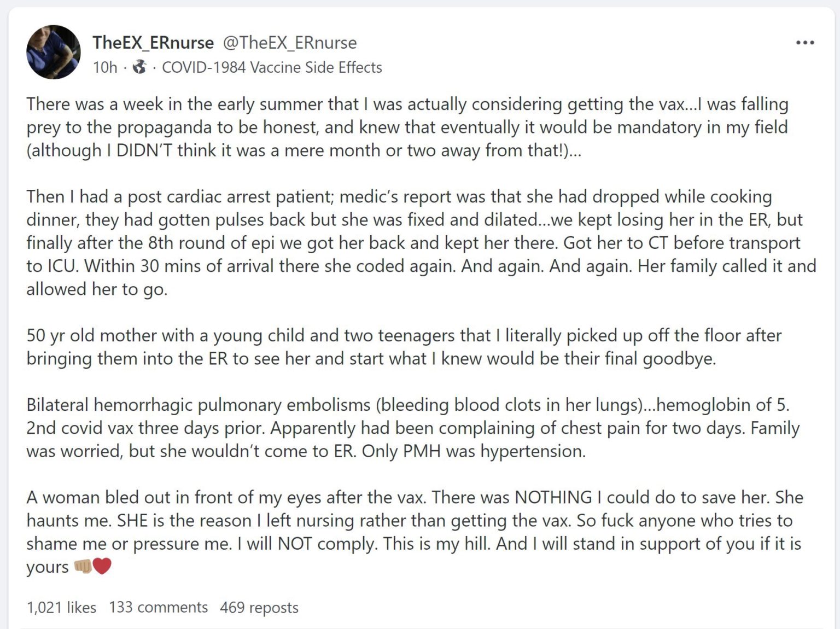The height and width of the screenshot is (629, 840).
Task: Click the globe public visibility icon
Action: [140, 67]
